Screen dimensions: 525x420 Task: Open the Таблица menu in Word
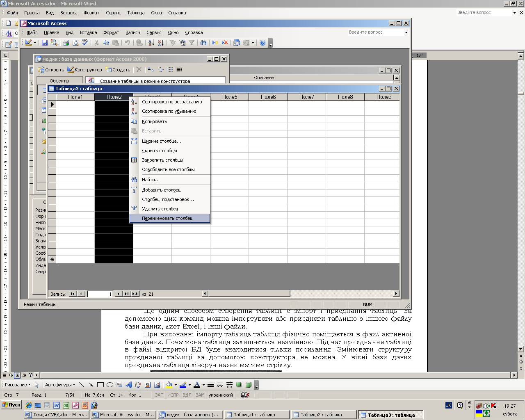(136, 13)
